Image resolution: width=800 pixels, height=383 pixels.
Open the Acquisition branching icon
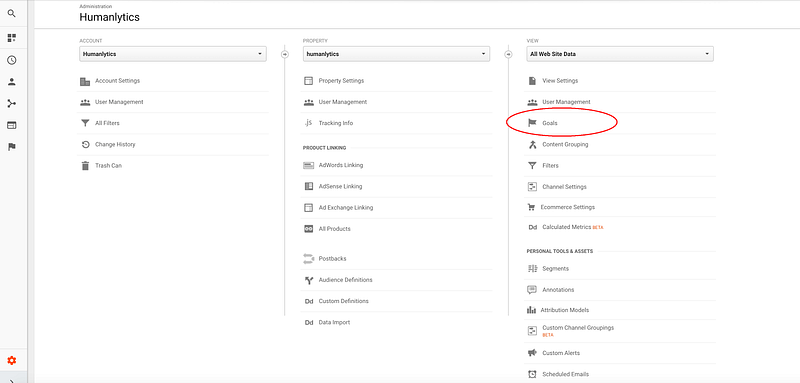coord(12,104)
